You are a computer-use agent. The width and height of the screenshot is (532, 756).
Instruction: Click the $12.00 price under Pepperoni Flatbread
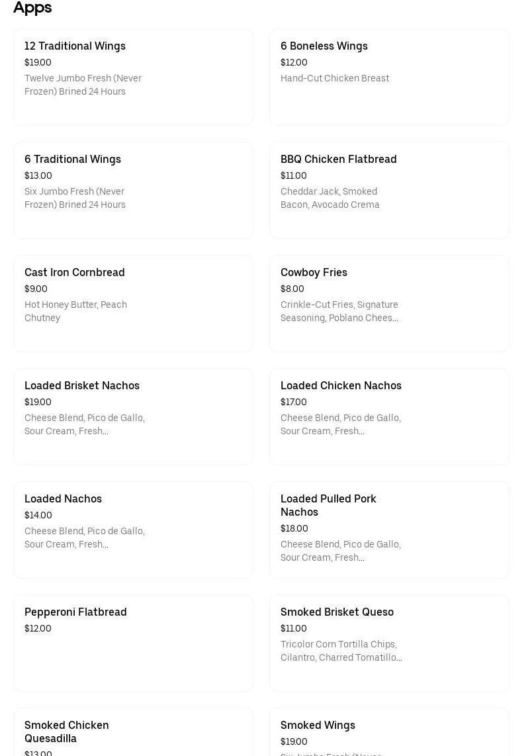click(x=38, y=629)
